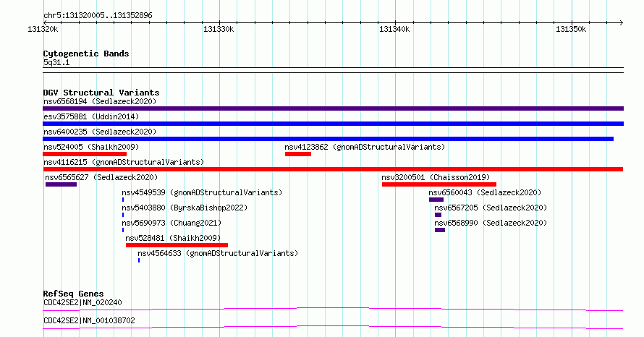Screen dimensions: 644x337
Task: Click the small blue nsv4549539 marker
Action: click(123, 200)
